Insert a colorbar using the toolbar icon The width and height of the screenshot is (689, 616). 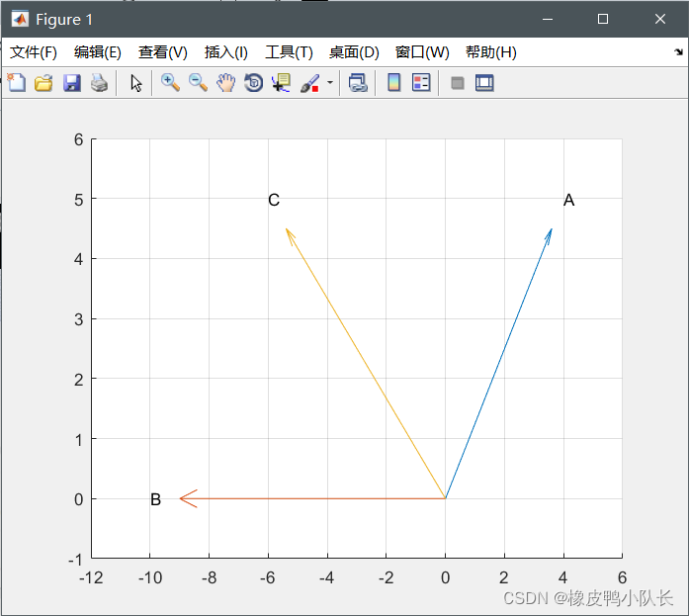pos(393,83)
